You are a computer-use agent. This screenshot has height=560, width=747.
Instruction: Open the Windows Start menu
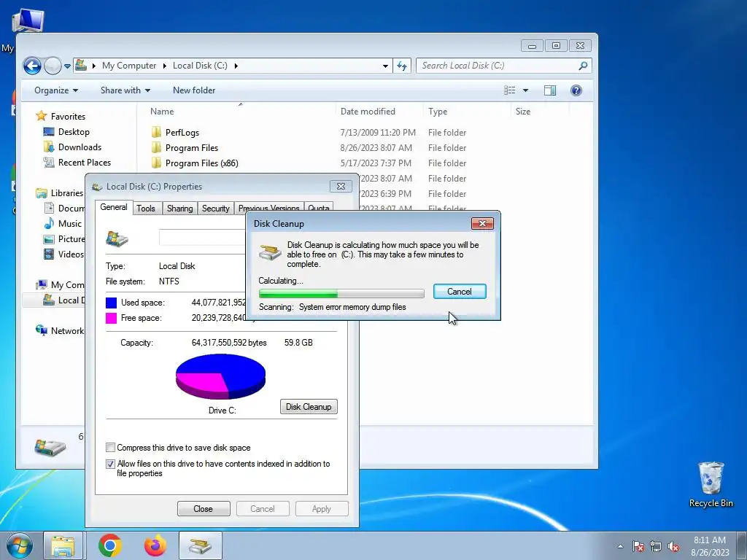click(19, 545)
